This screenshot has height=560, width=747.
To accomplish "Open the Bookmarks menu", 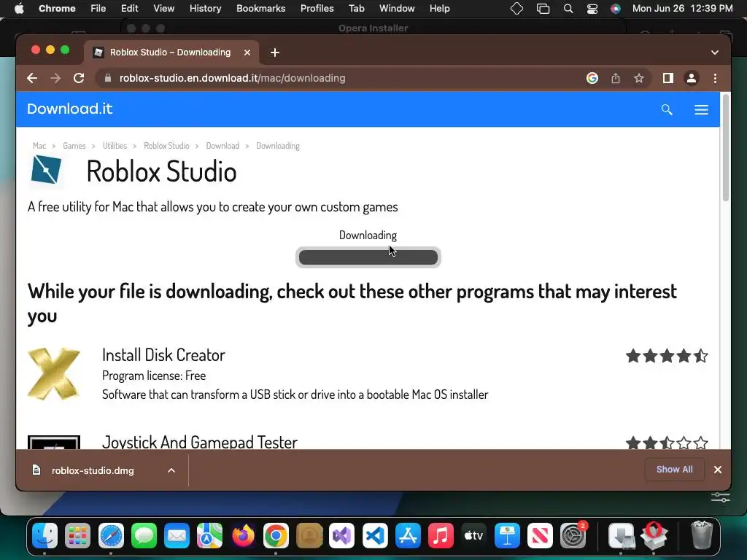I will coord(261,9).
